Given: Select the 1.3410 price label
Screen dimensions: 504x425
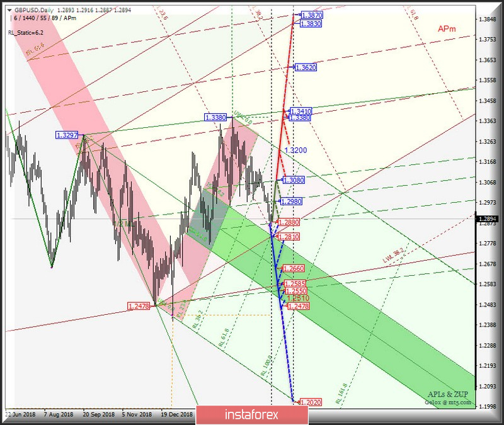Looking at the screenshot, I should [301, 111].
